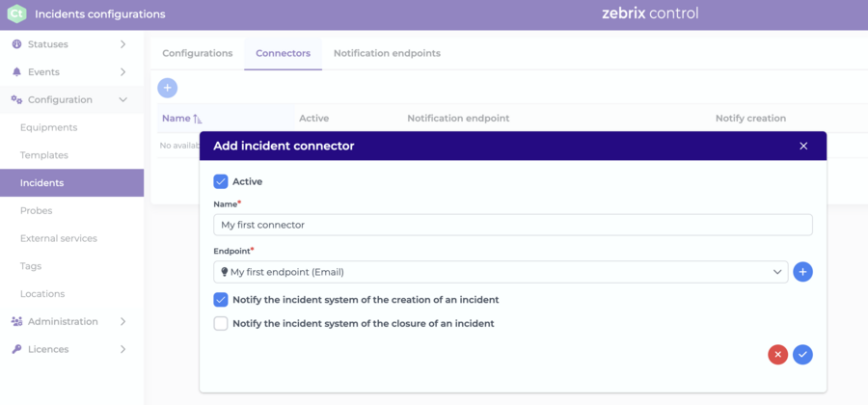Uncheck notify of incident creation checkbox

click(x=221, y=300)
